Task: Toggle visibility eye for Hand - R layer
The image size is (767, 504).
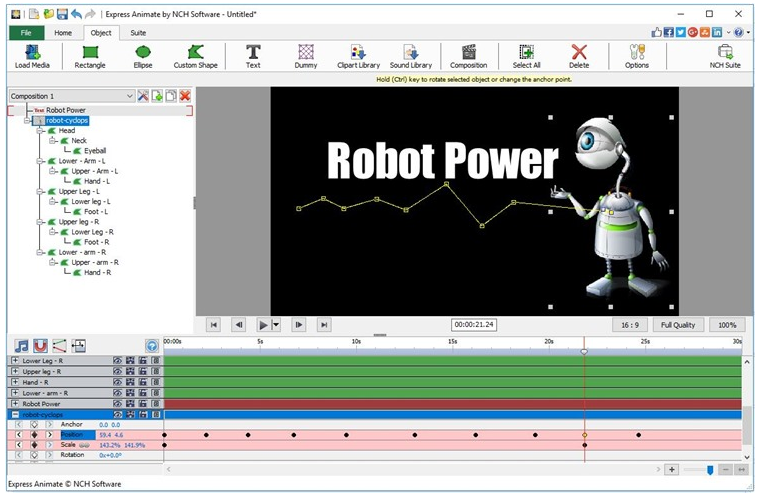Action: (117, 382)
